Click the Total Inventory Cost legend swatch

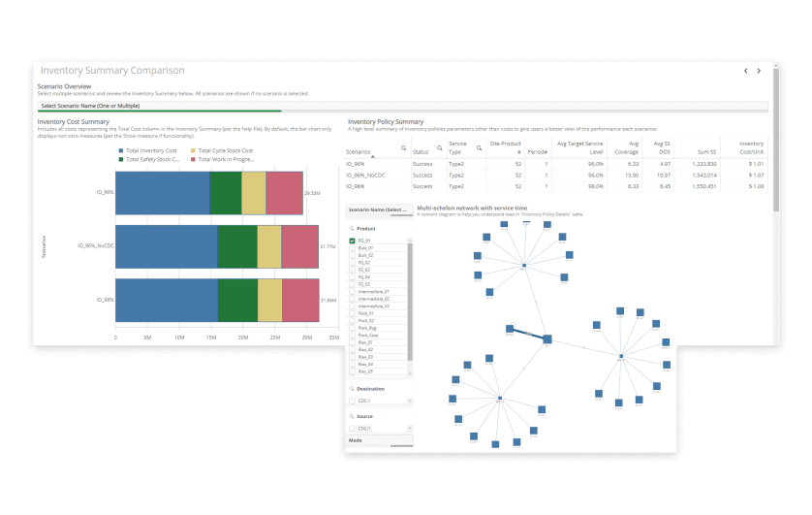click(121, 150)
